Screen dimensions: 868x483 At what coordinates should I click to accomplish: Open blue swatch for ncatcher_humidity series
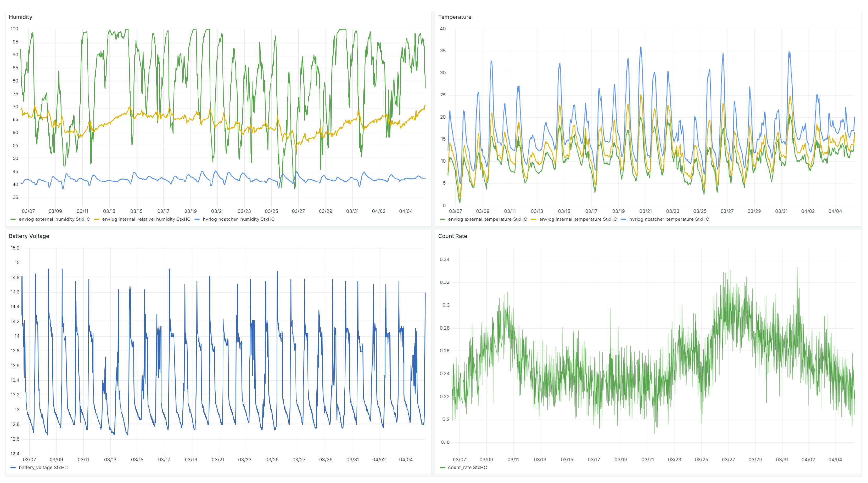click(197, 219)
